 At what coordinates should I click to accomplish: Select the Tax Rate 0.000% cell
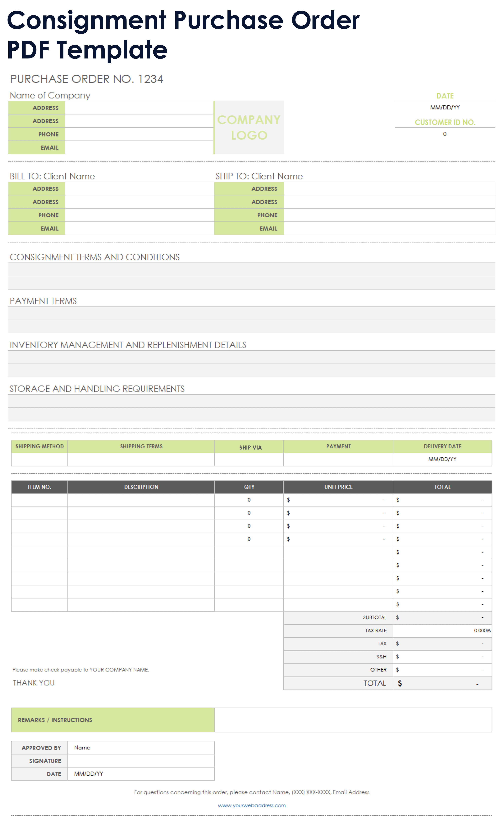[442, 630]
